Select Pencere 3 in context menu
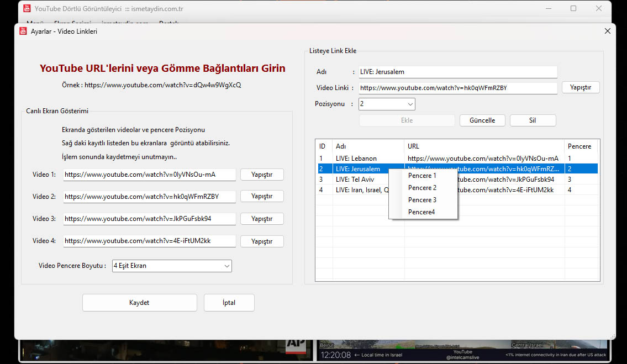627x364 pixels. click(422, 200)
